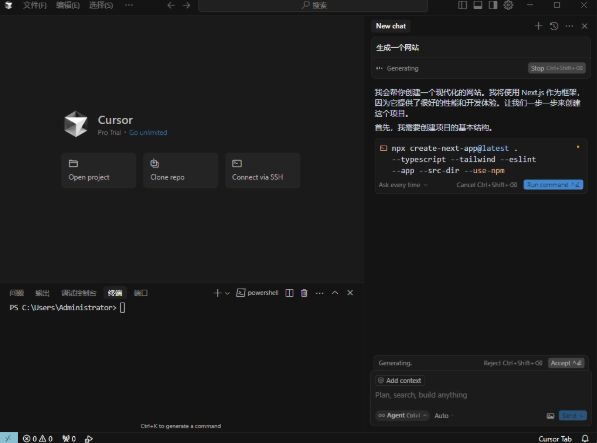The width and height of the screenshot is (597, 443).
Task: Stop the generating response
Action: [x=557, y=68]
